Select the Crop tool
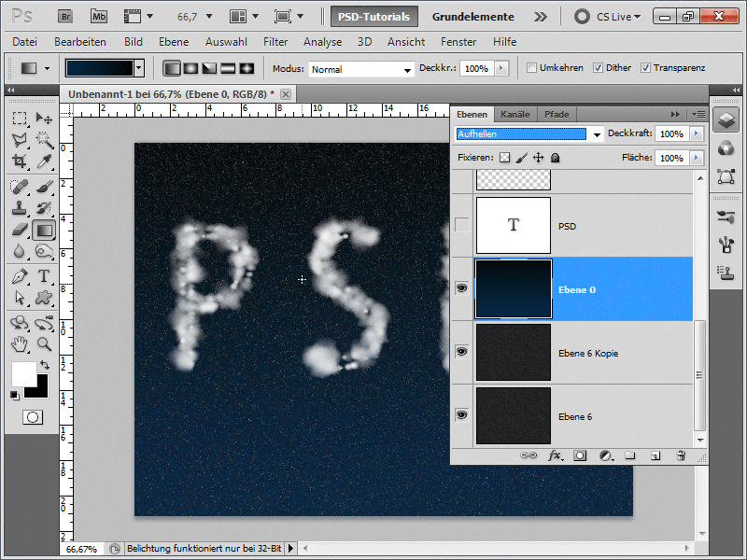Image resolution: width=747 pixels, height=560 pixels. pyautogui.click(x=20, y=161)
